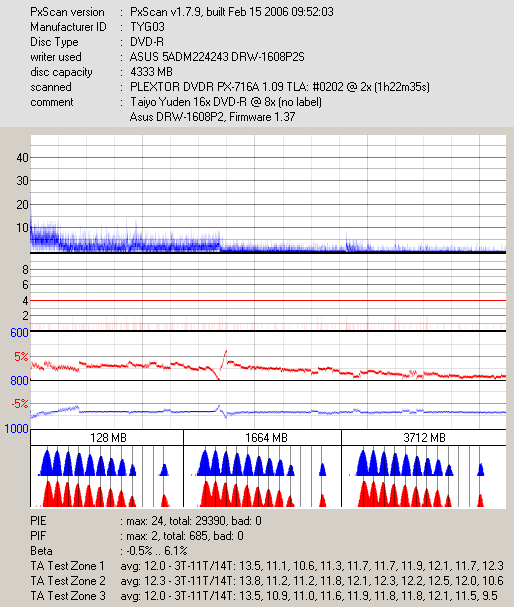Click the red beta curve spike mid-graph
This screenshot has width=514, height=607.
point(223,364)
